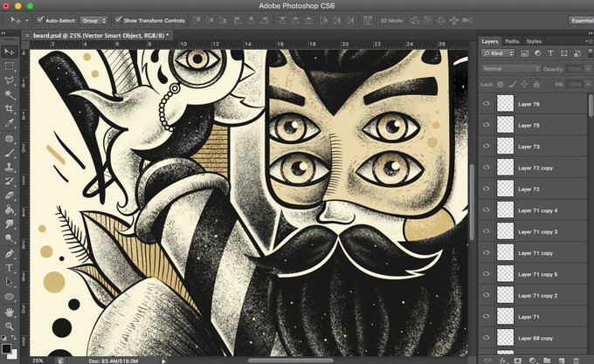Viewport: 594px width, 364px height.
Task: Select the Move tool in the toolbox
Action: (9, 52)
